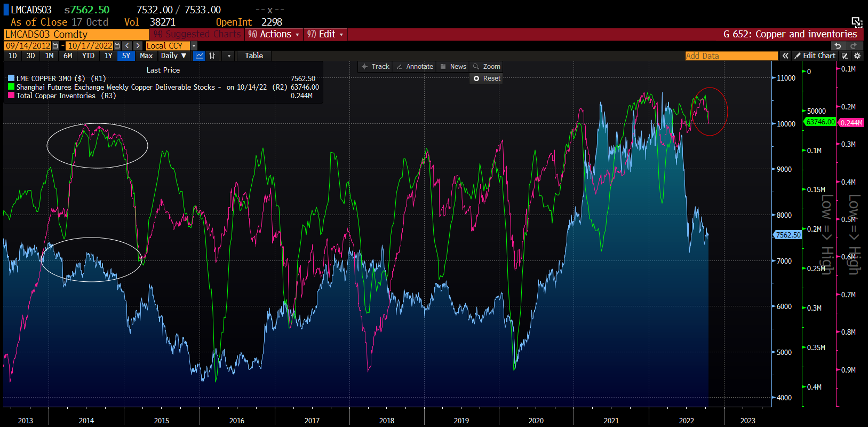
Task: Open the Edit menu
Action: click(325, 34)
